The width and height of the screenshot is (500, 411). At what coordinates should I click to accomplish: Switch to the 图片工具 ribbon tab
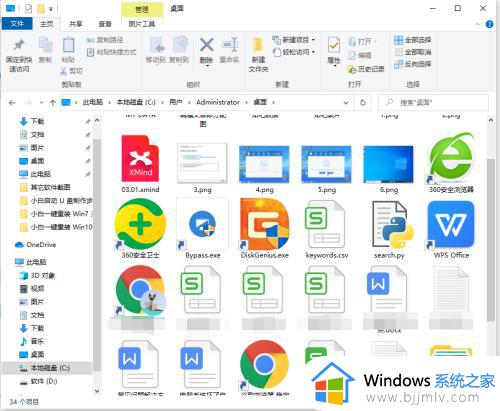click(x=142, y=24)
